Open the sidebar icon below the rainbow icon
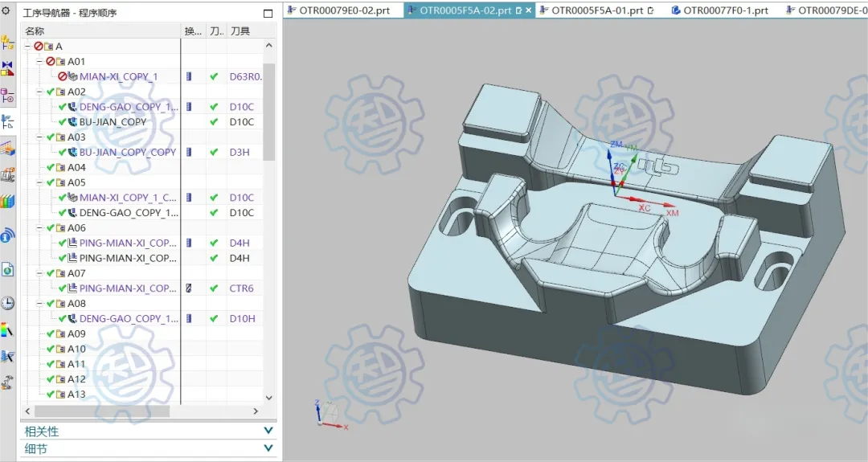This screenshot has height=462, width=868. pos(7,356)
